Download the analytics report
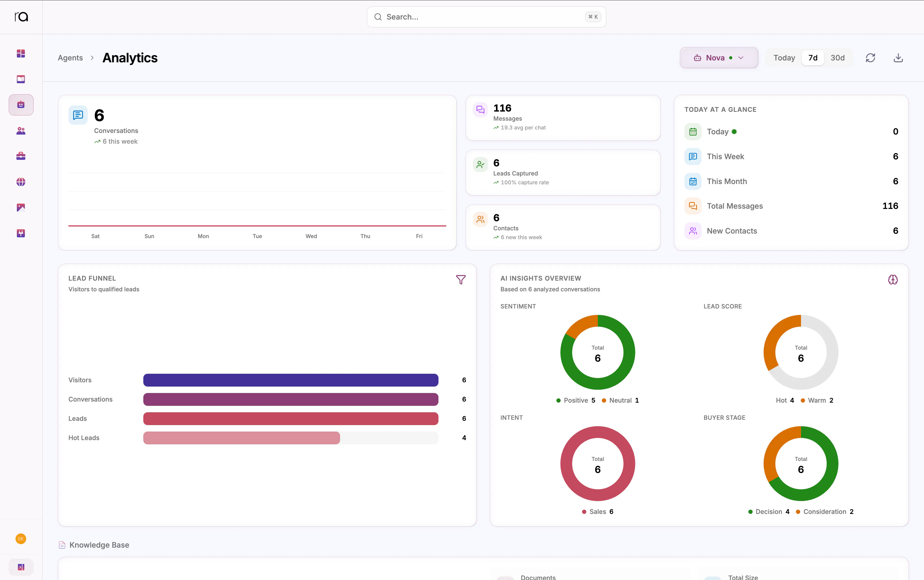924x580 pixels. click(898, 58)
